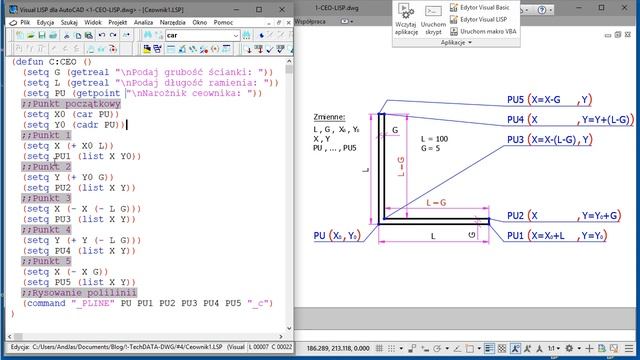Open the object snap settings dropdown
The height and width of the screenshot is (360, 640).
pos(480,349)
